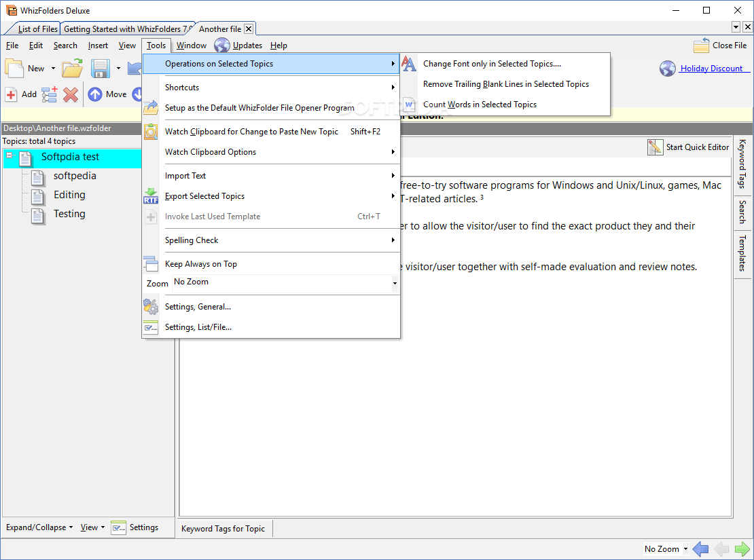Screen dimensions: 754x560
Task: Open the Templates side tab
Action: 742,254
